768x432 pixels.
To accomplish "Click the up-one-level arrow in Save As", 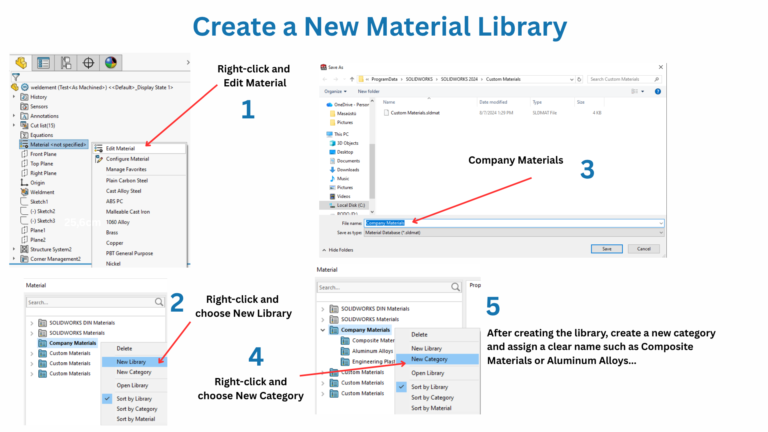I will click(x=352, y=79).
